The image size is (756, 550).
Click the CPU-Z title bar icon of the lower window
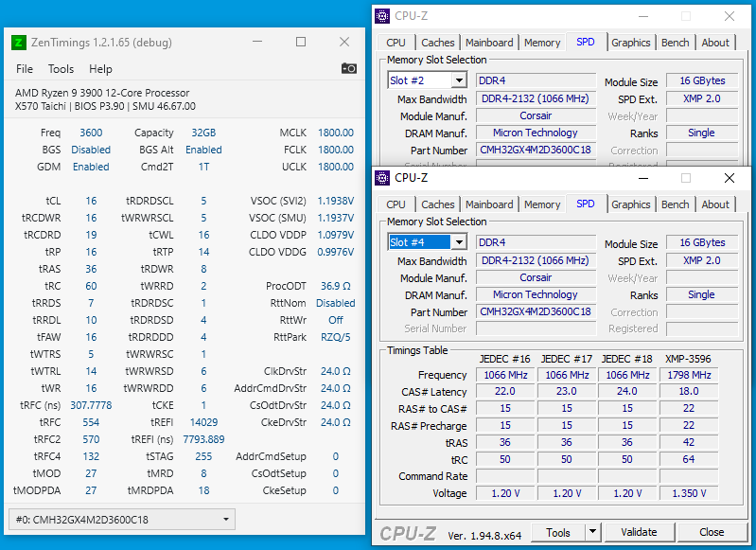[x=382, y=178]
